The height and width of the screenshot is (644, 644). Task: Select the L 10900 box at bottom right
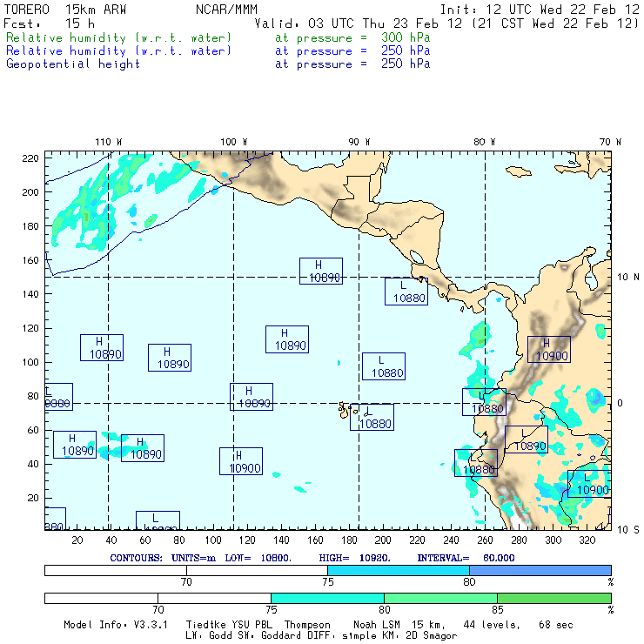pos(589,484)
